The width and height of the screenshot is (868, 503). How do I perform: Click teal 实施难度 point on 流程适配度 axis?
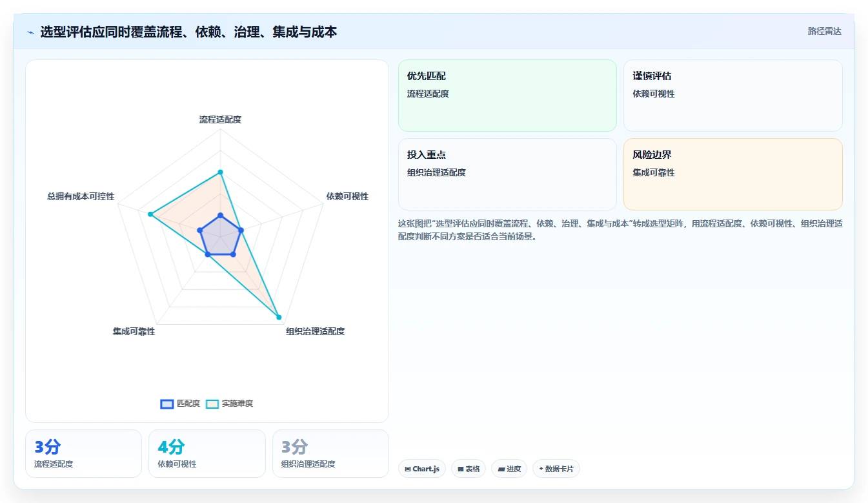click(220, 172)
